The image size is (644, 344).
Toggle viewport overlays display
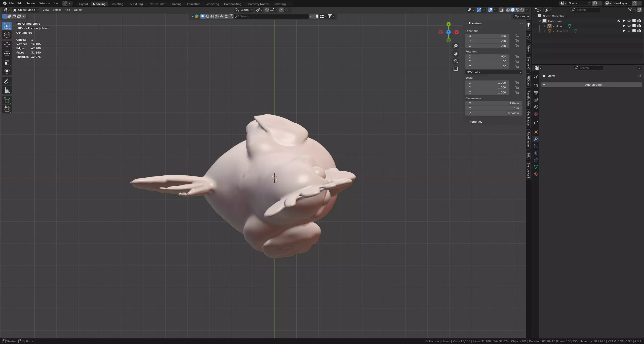click(x=490, y=10)
